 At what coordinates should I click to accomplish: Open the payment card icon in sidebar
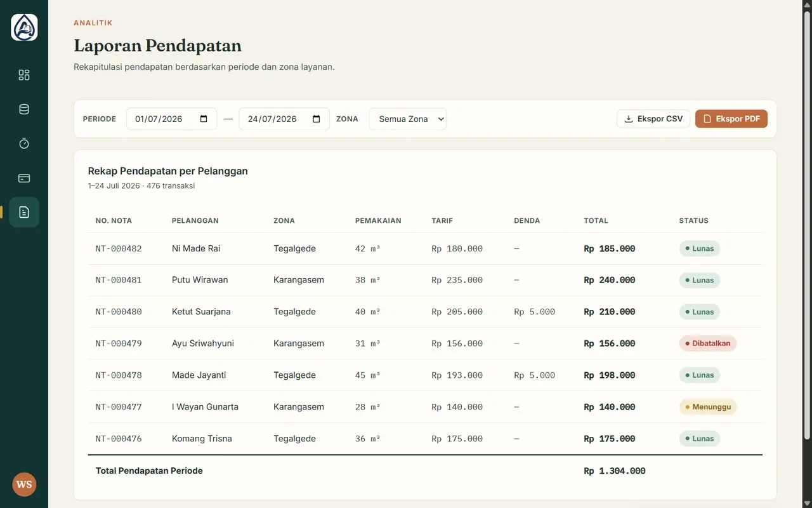pos(24,178)
